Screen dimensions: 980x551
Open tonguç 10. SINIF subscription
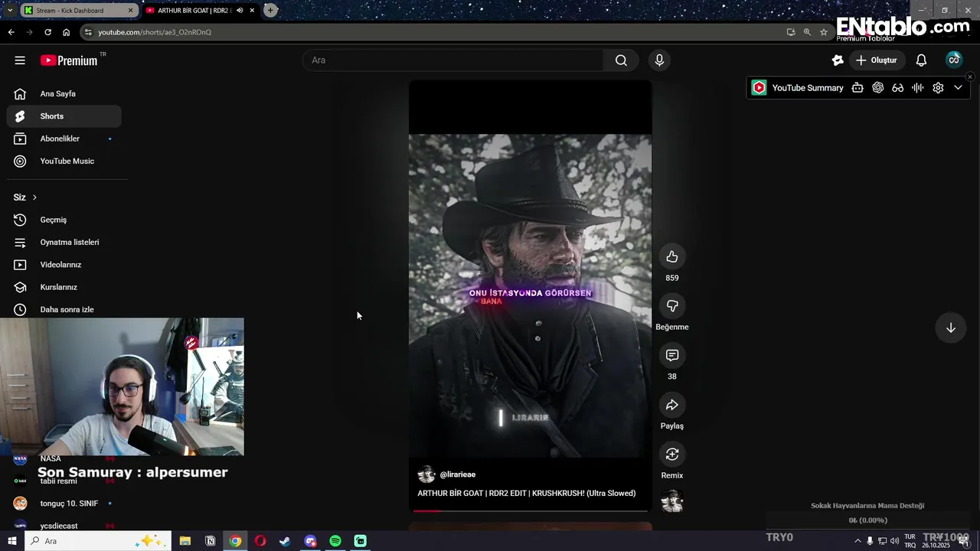[x=64, y=504]
